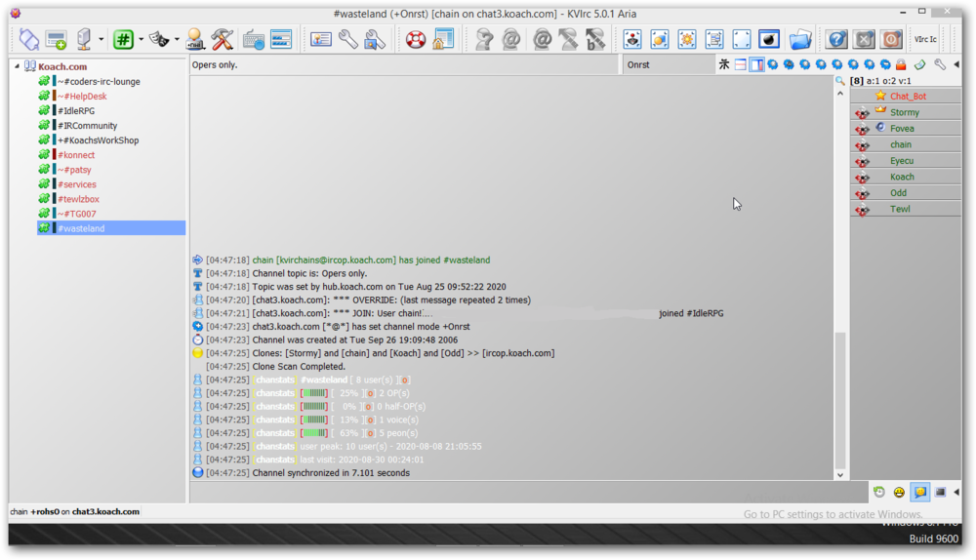
Task: Collapse the input button bar arrow
Action: [x=956, y=492]
